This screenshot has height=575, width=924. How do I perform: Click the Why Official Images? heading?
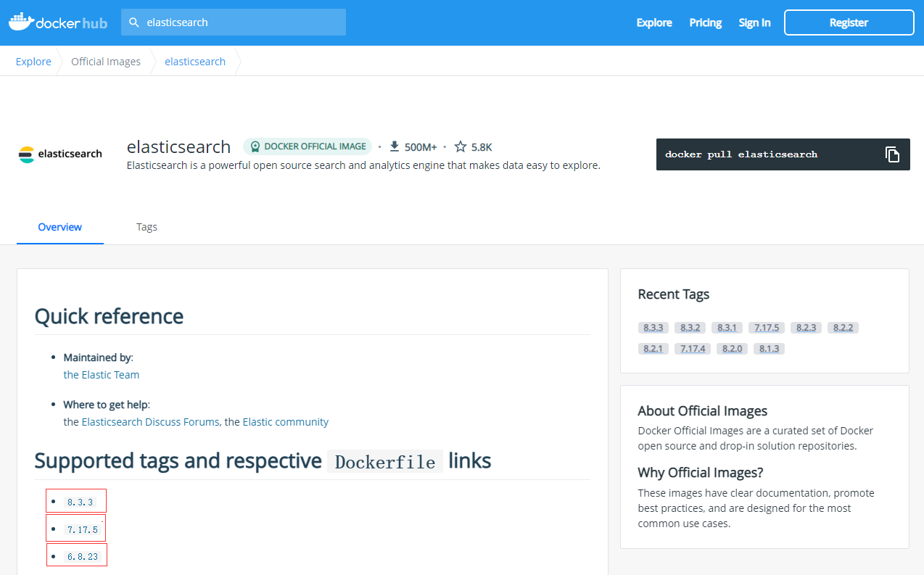701,473
